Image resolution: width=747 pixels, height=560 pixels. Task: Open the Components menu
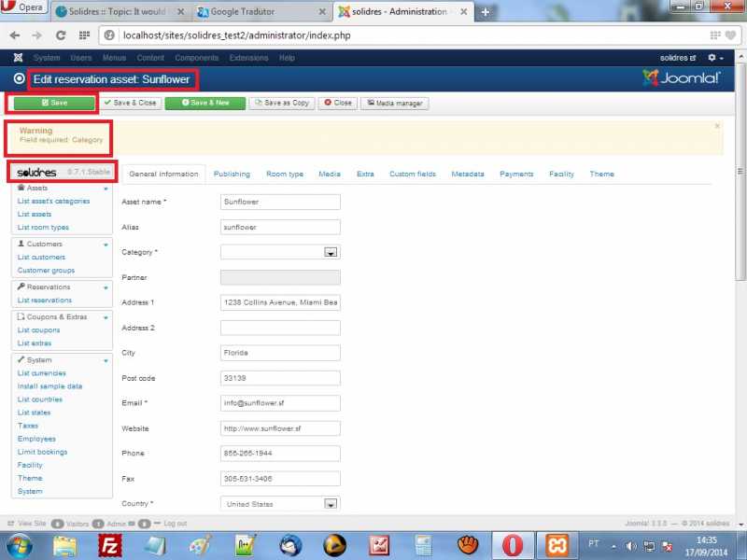pyautogui.click(x=197, y=58)
